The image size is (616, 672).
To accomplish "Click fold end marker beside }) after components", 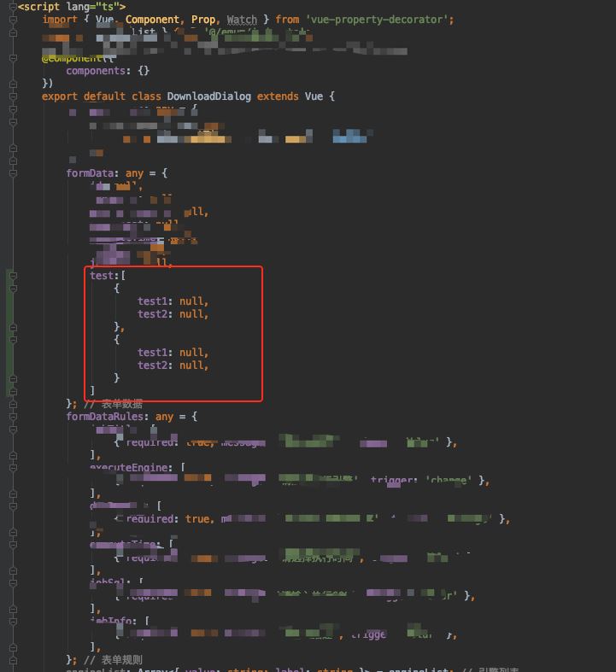I will pos(13,83).
